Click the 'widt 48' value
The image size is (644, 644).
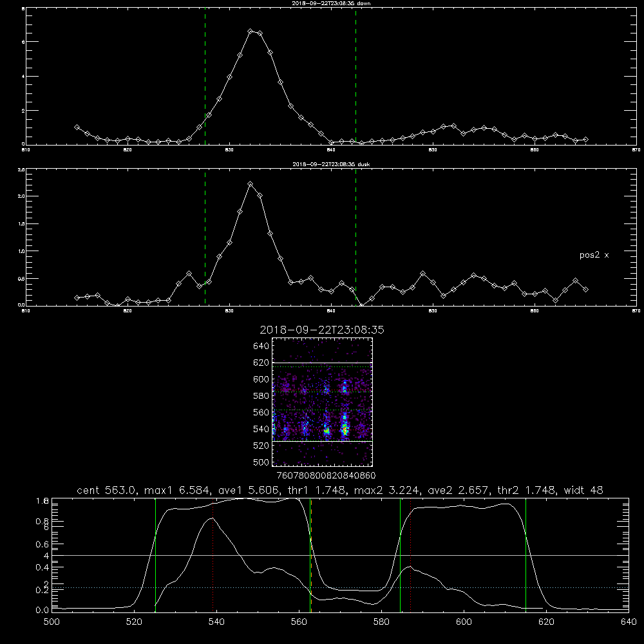tap(583, 490)
